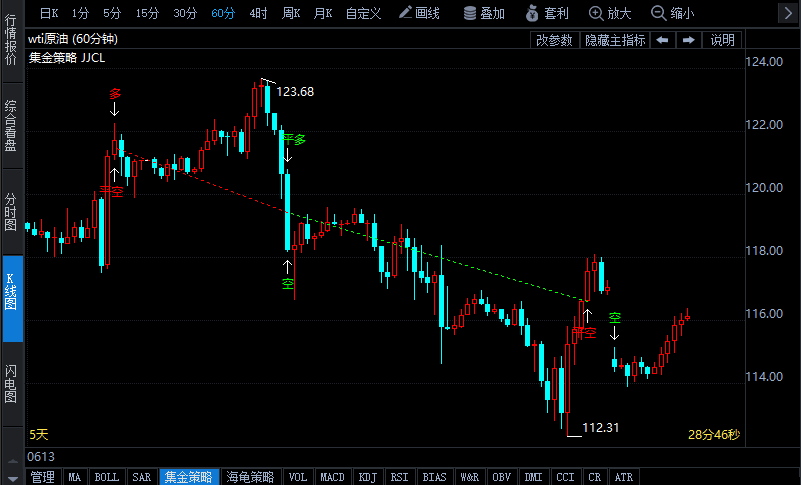This screenshot has height=485, width=801.
Task: Expand toolbar with right chevron arrow
Action: point(788,13)
